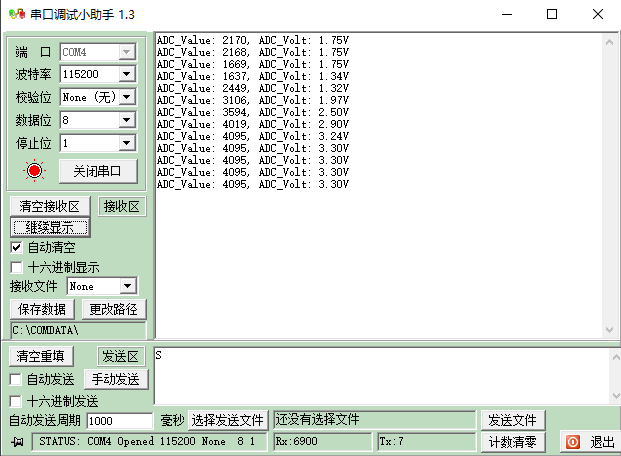Click the line ADC_Value: 3106

click(x=253, y=100)
